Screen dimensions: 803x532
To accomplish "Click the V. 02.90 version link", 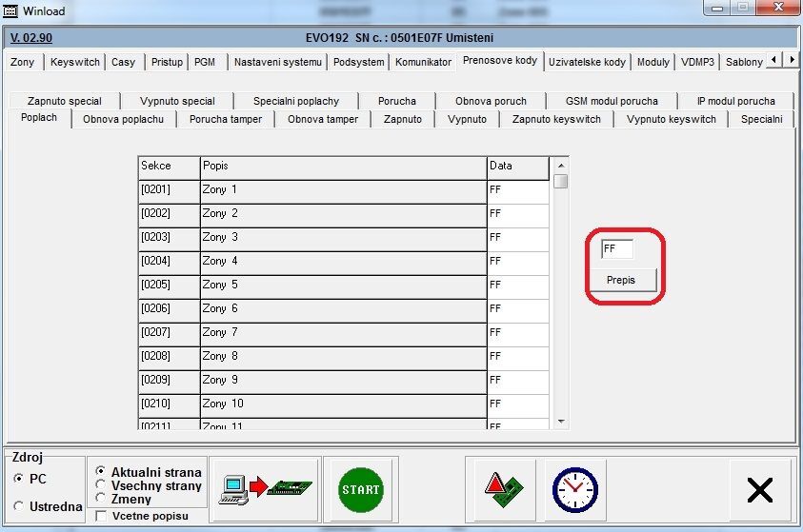I will (x=31, y=38).
